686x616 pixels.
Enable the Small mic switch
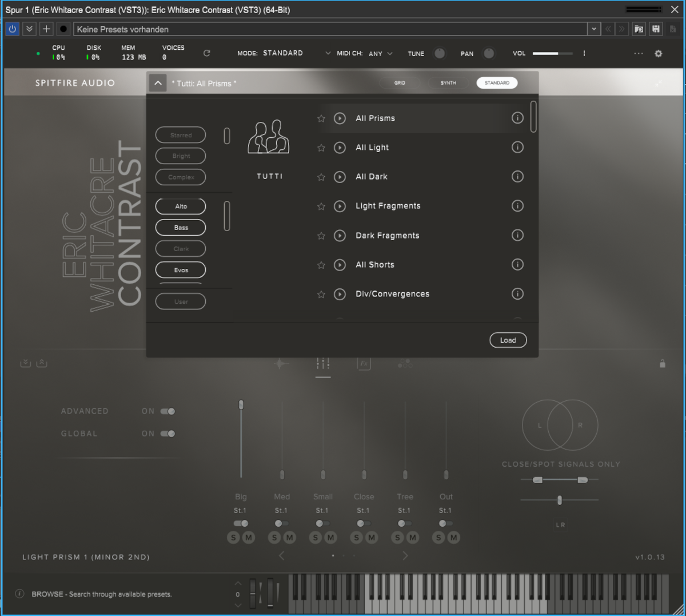point(322,523)
